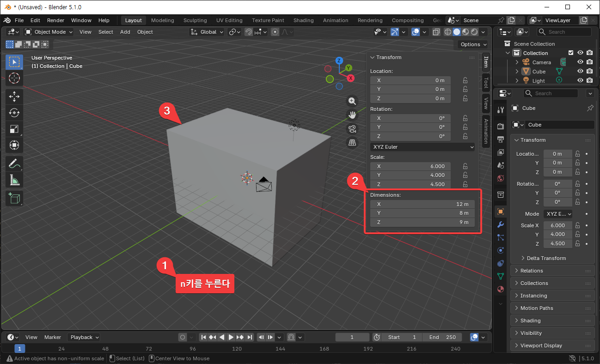600x364 pixels.
Task: Toggle camera view in the viewport
Action: (x=352, y=128)
